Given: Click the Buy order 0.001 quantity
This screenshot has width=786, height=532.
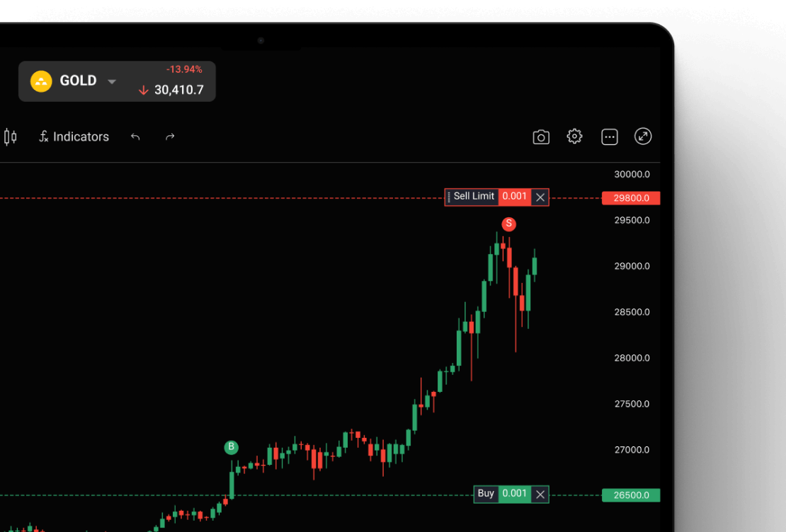Looking at the screenshot, I should click(515, 494).
